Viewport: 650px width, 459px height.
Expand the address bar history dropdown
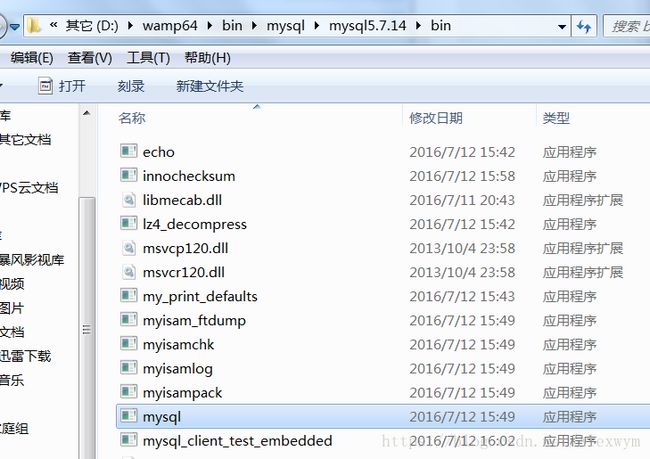pos(562,27)
